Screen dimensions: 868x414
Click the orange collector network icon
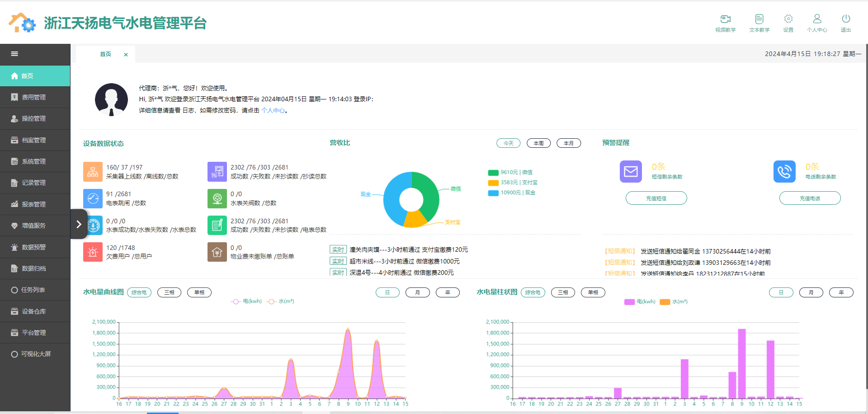[93, 172]
